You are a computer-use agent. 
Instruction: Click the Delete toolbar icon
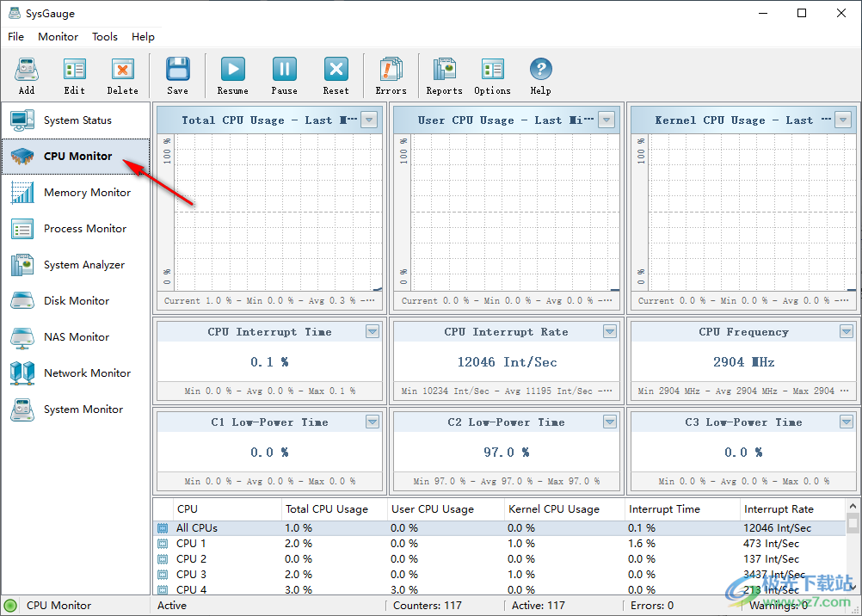tap(123, 70)
